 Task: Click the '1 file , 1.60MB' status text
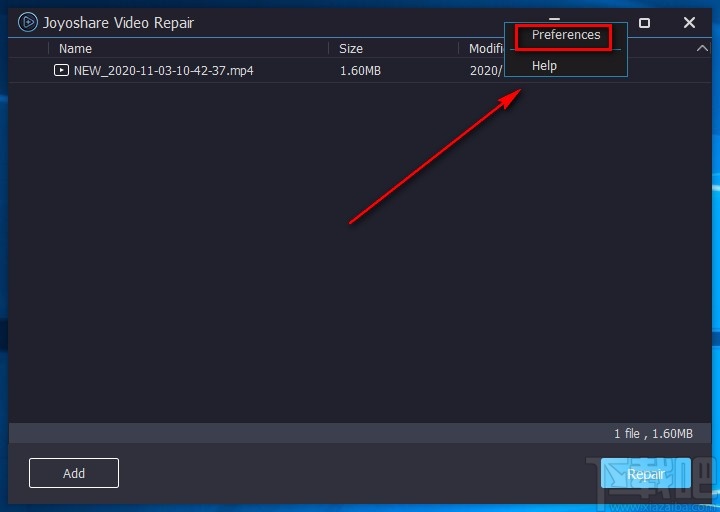coord(653,433)
